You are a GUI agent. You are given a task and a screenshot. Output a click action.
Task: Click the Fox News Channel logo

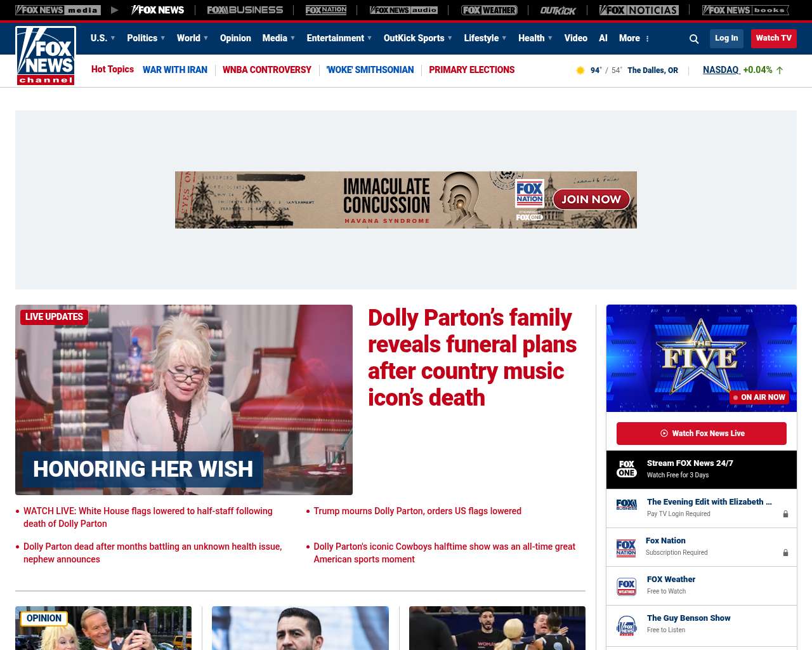click(46, 56)
